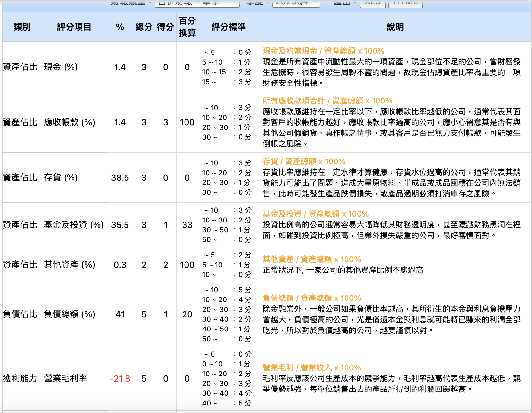The image size is (532, 413).
Task: Click the HTML export button
Action: pos(406,3)
